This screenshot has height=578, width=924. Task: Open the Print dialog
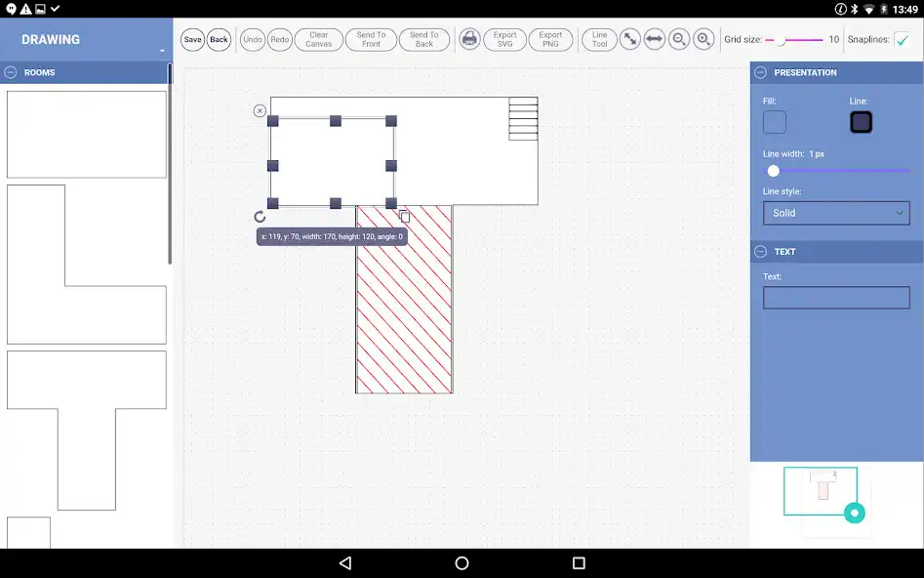pos(469,39)
